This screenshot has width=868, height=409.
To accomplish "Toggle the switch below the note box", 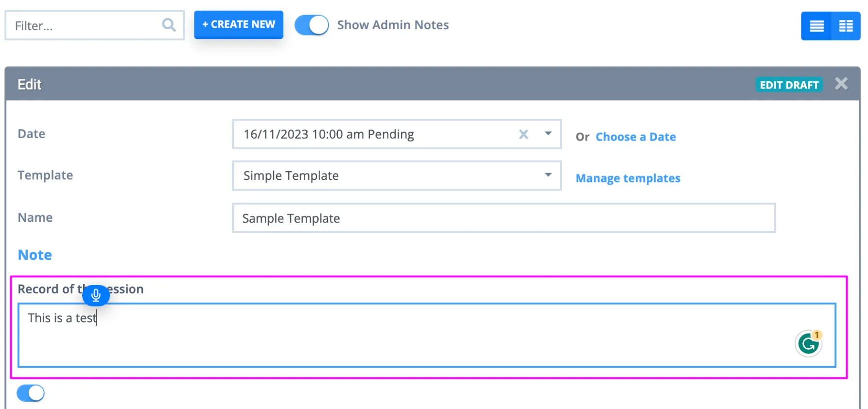I will [x=31, y=393].
